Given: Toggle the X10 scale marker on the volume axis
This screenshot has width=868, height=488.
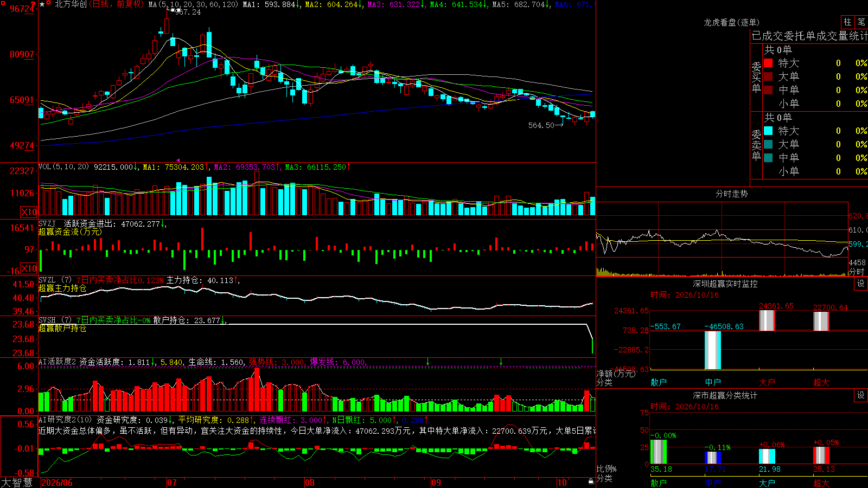Looking at the screenshot, I should [x=29, y=212].
